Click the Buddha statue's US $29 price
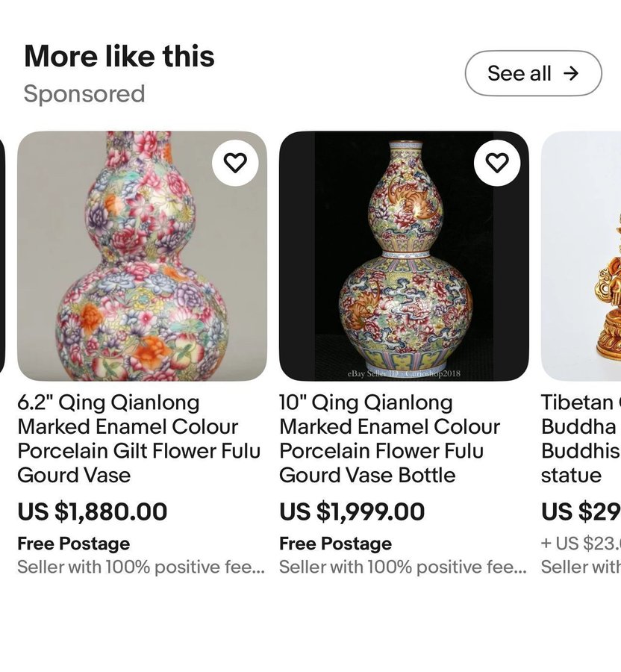 coord(581,511)
